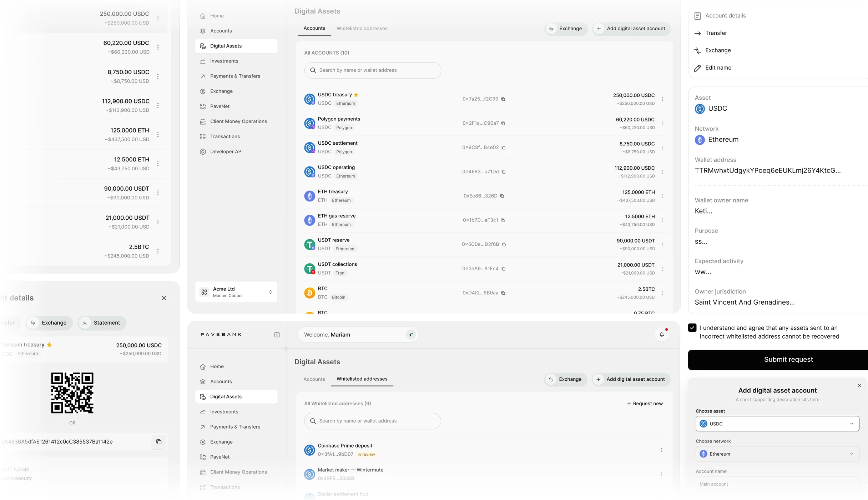Copy the ETH treasury address 0xEe86...326D

tap(502, 196)
